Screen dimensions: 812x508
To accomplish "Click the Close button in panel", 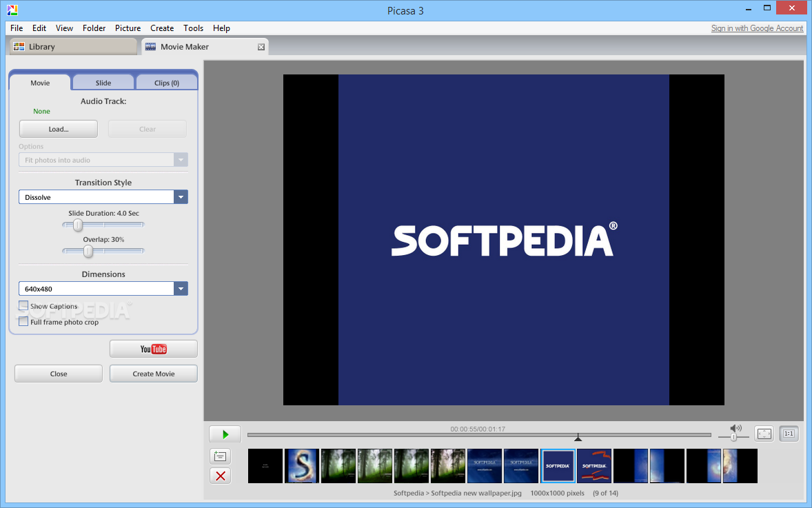I will tap(59, 374).
